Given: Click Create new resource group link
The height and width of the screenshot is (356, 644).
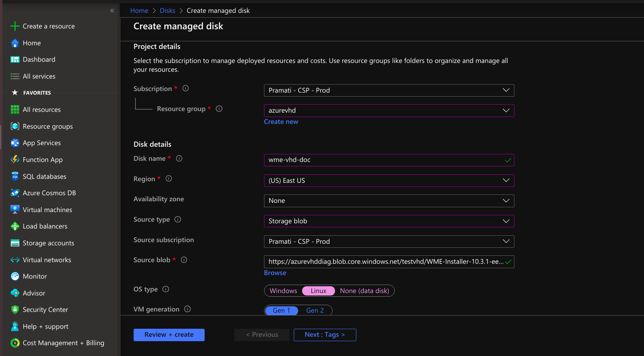Looking at the screenshot, I should pos(281,121).
